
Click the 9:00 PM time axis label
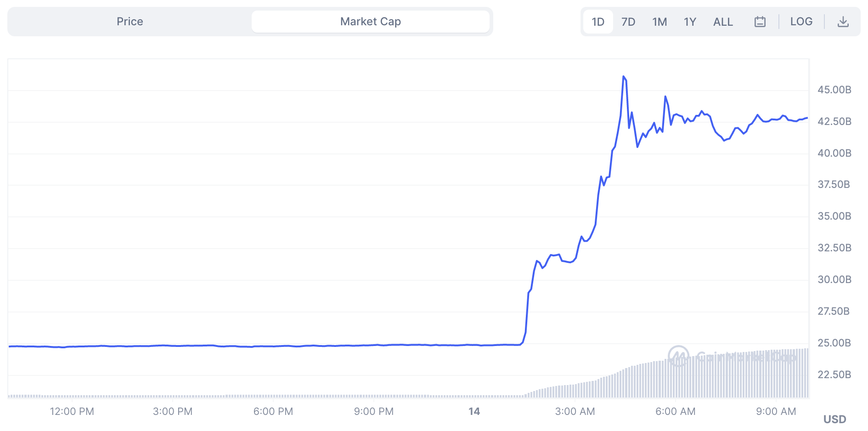pos(374,411)
